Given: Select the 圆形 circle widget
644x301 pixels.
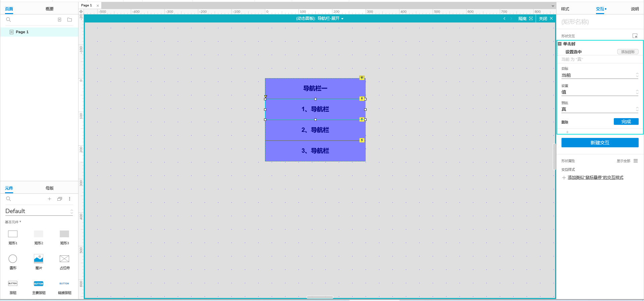Looking at the screenshot, I should [13, 259].
